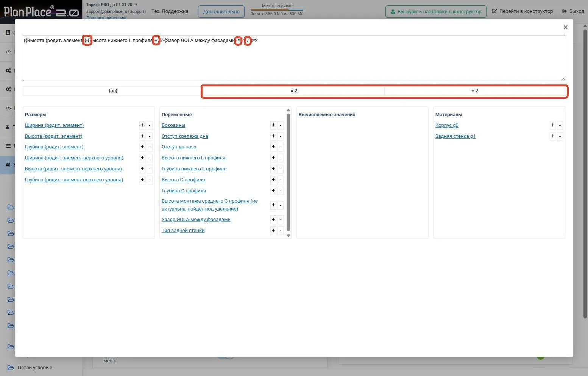588x376 pixels.
Task: Insert the {aa} braces template
Action: click(113, 91)
